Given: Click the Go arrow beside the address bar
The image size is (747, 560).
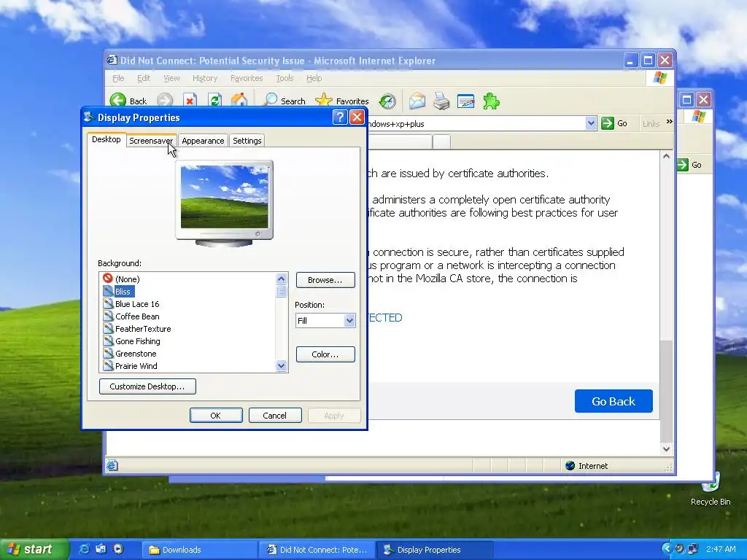Looking at the screenshot, I should [x=608, y=123].
